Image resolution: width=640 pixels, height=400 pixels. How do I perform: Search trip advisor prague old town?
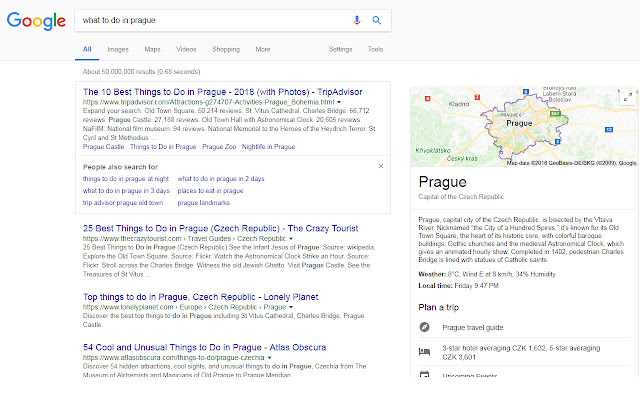pos(123,202)
